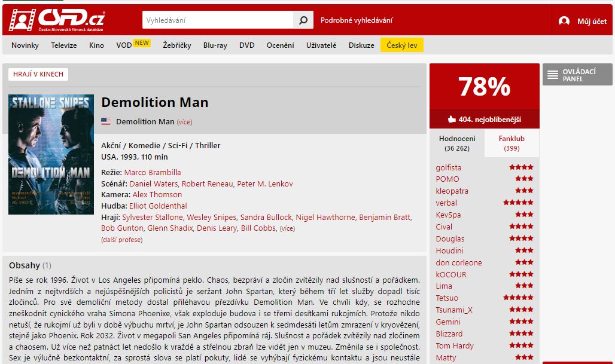The height and width of the screenshot is (364, 615).
Task: Click the CSFD.cz logo
Action: (x=57, y=20)
